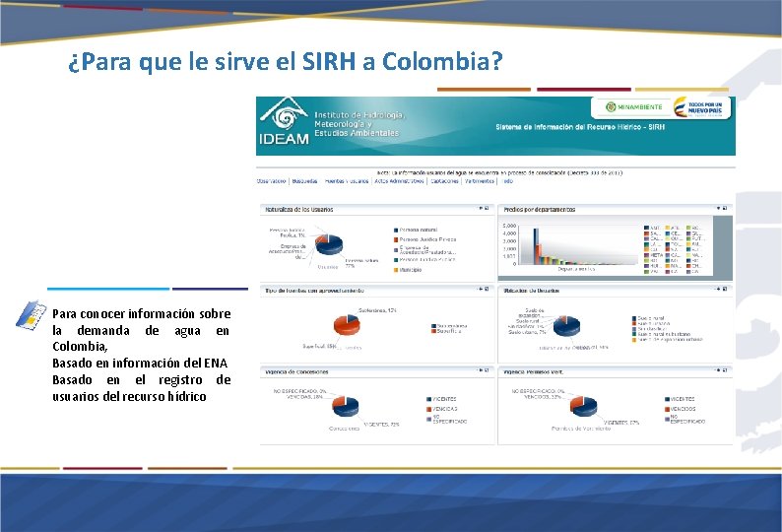Click the 'Predios por departamentos' panel title
Viewport: 782px width, 532px height.
coord(540,210)
